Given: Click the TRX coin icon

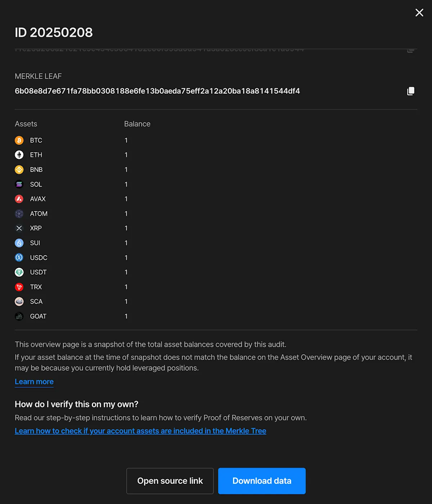Looking at the screenshot, I should point(19,287).
